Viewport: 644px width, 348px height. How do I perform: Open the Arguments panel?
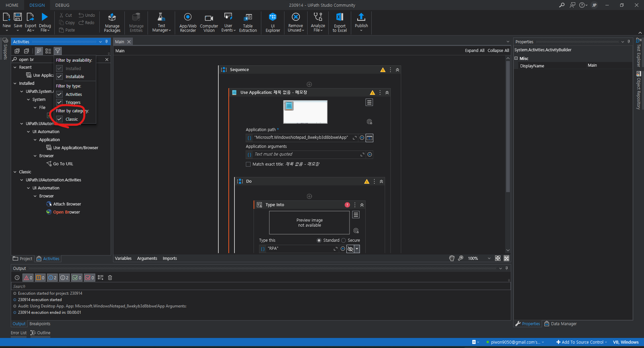(x=147, y=258)
